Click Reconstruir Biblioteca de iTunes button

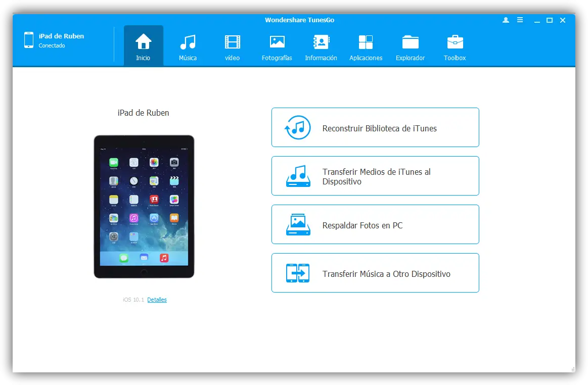coord(375,127)
